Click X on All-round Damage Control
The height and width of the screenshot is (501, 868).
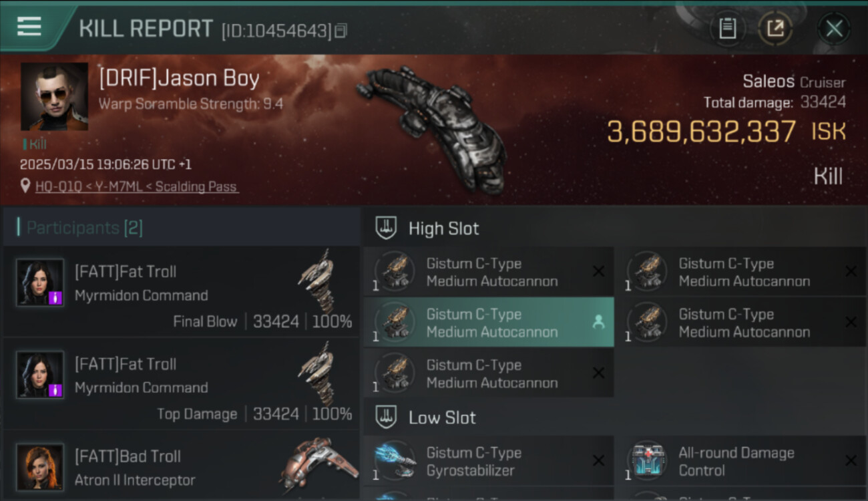[x=851, y=461]
